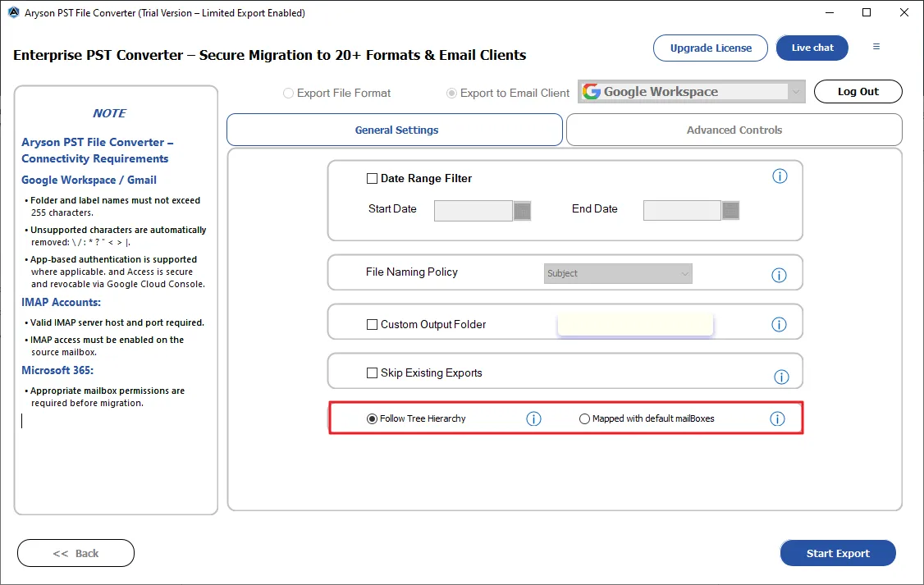This screenshot has width=924, height=585.
Task: Switch to the General Settings tab
Action: tap(395, 130)
